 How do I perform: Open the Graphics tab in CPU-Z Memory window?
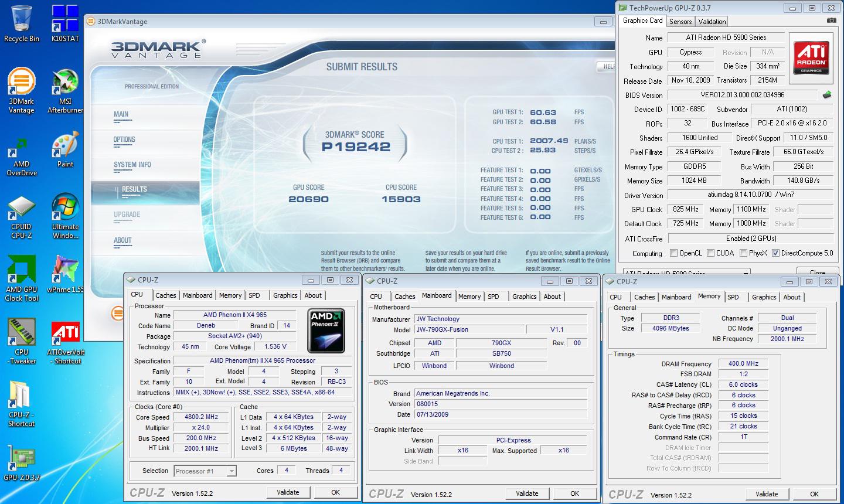(764, 297)
